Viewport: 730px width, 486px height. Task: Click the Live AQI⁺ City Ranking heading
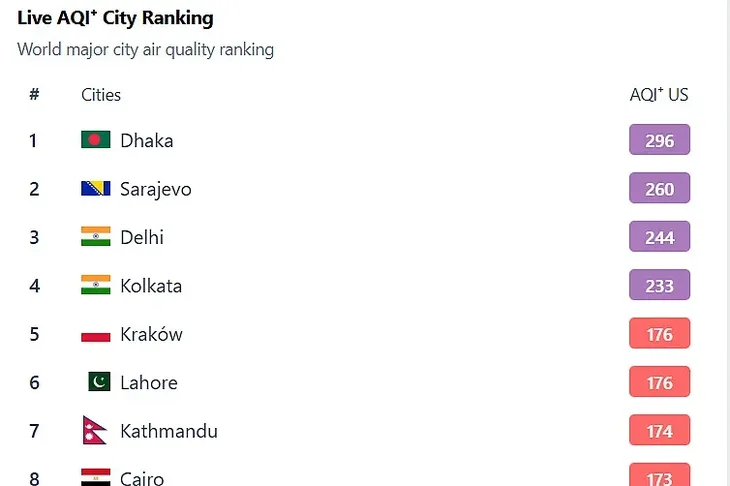[x=115, y=19]
